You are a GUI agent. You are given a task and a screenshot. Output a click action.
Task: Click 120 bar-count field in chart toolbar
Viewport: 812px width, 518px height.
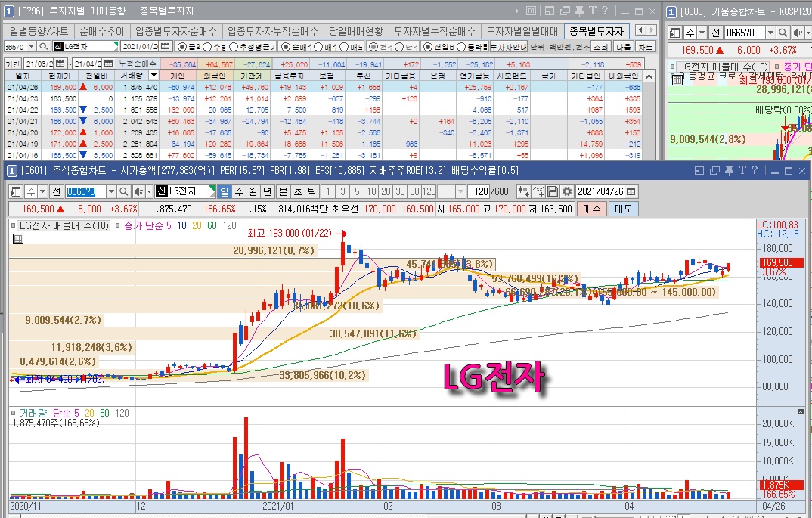(x=478, y=191)
